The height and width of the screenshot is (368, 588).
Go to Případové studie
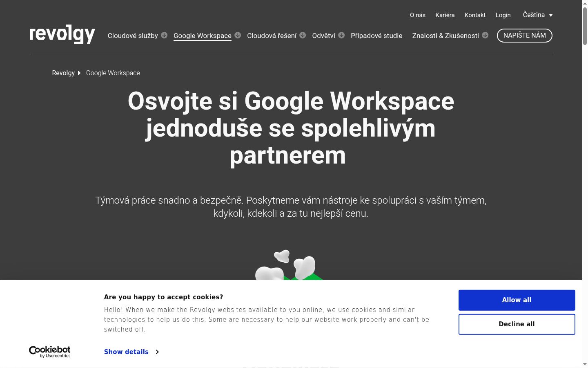(x=376, y=36)
